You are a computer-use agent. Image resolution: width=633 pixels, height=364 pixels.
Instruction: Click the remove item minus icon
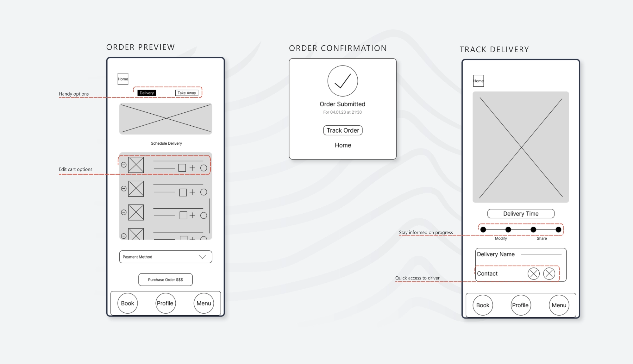(x=124, y=163)
